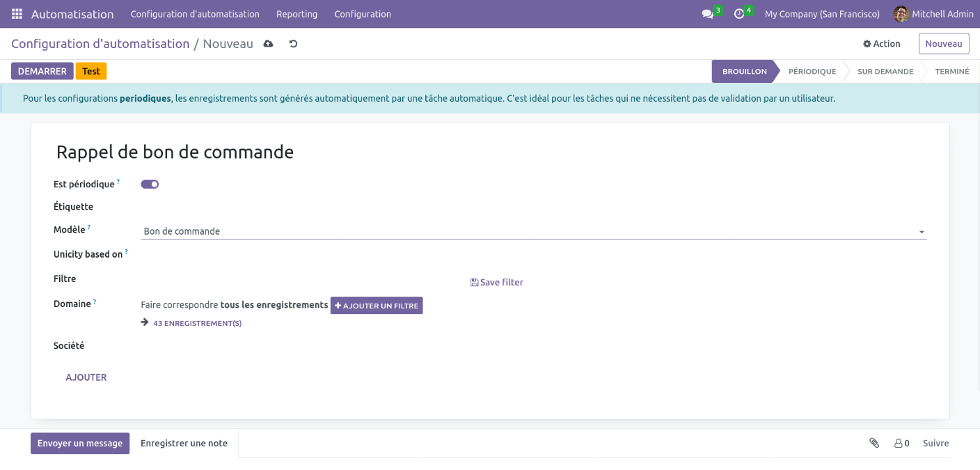
Task: Click the Unicity based on help question mark
Action: click(127, 251)
